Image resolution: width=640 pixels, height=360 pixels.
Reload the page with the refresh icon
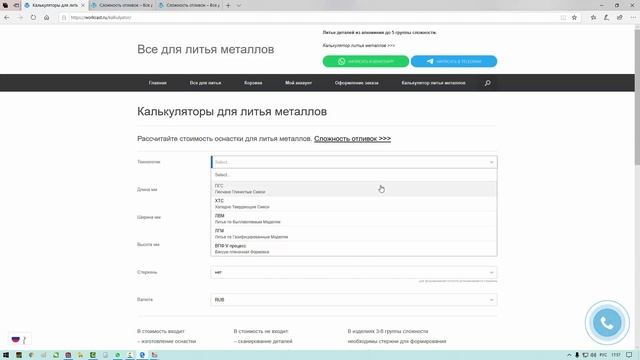pos(33,18)
